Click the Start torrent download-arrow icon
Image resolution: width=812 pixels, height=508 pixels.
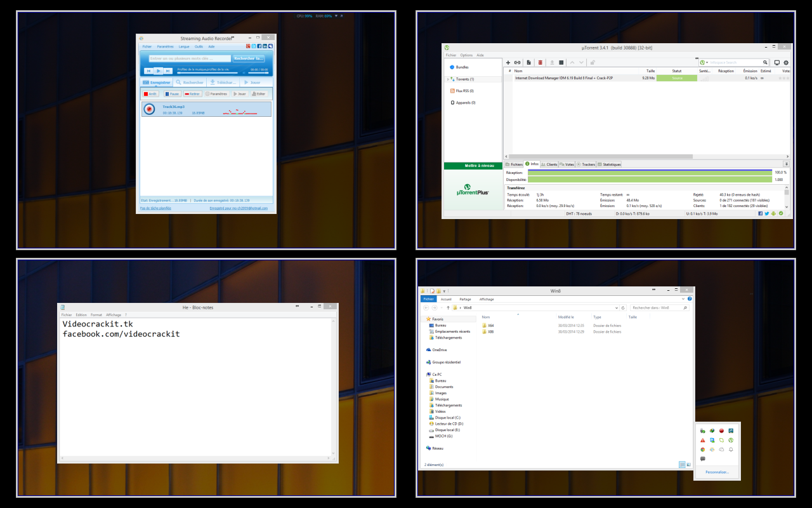[552, 62]
